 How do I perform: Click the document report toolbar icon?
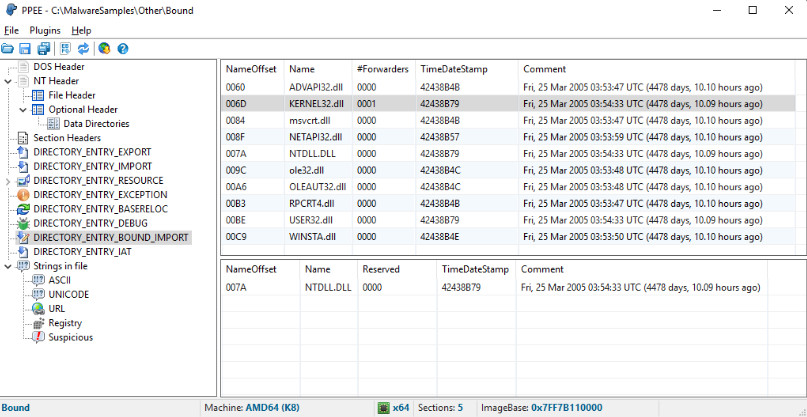[x=65, y=49]
